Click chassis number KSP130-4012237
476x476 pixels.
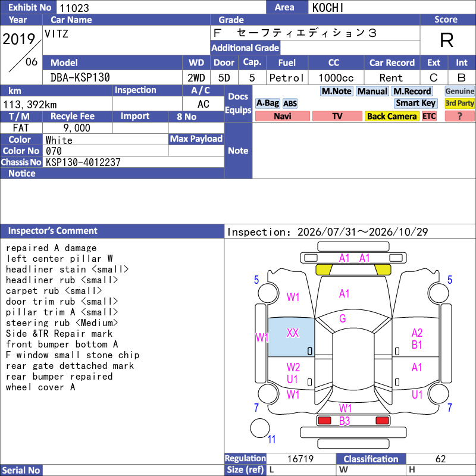pyautogui.click(x=83, y=162)
